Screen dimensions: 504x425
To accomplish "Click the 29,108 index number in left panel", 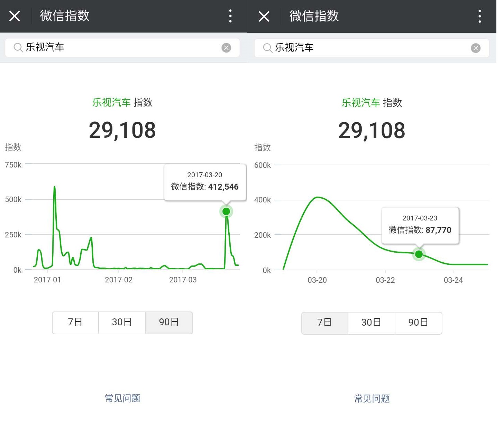I will [x=122, y=130].
